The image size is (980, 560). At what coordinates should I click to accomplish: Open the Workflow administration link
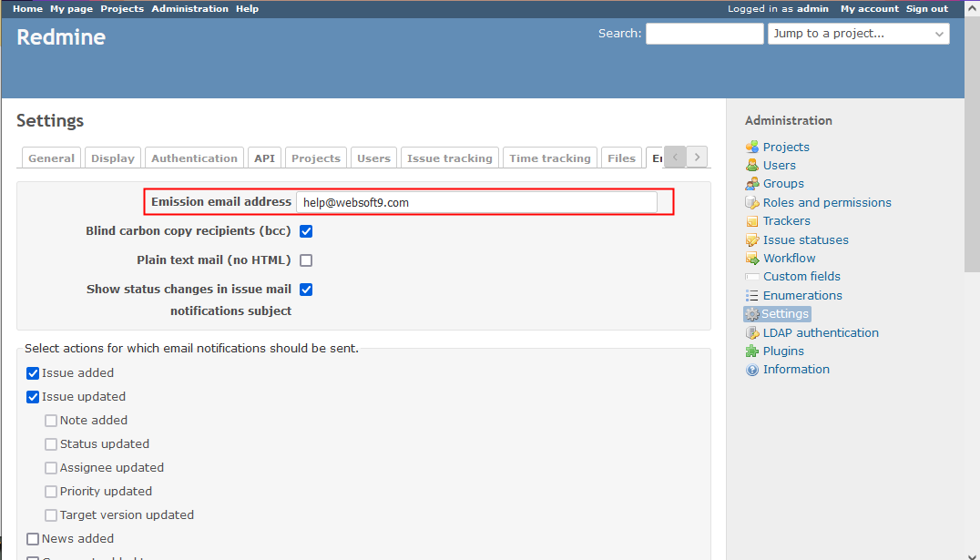point(789,258)
